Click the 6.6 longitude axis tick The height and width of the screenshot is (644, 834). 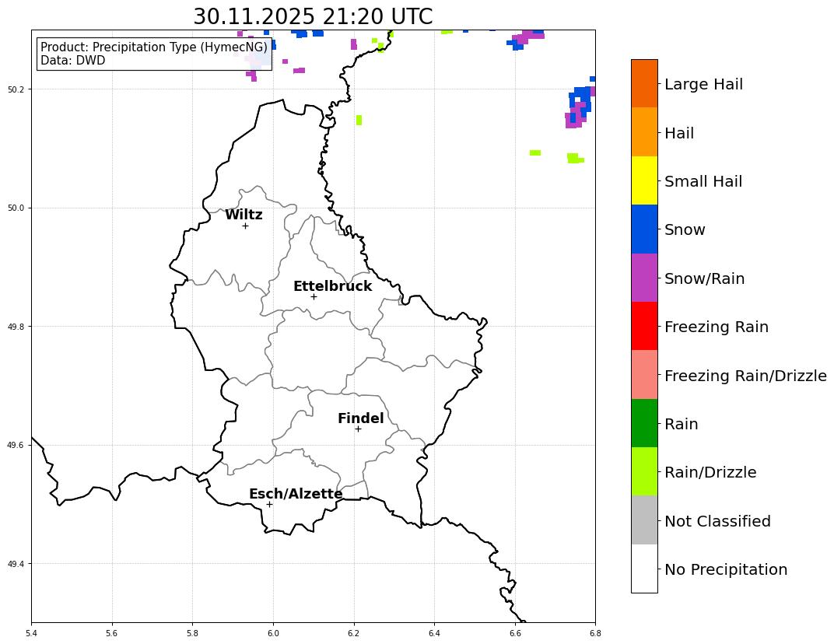click(x=515, y=633)
